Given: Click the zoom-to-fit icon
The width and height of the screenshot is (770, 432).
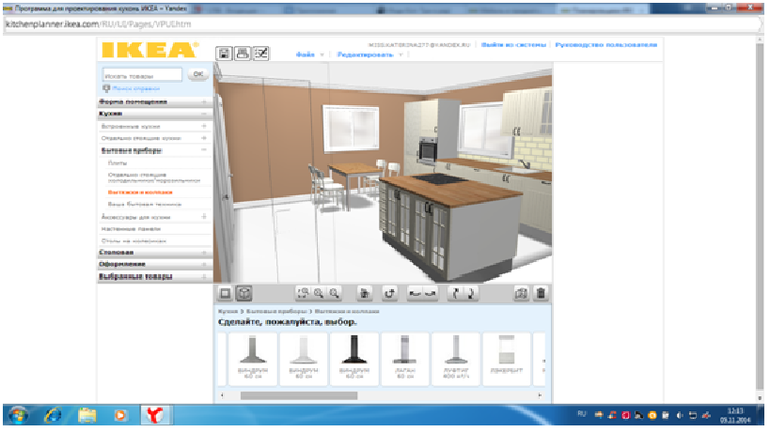Looking at the screenshot, I should [x=303, y=293].
